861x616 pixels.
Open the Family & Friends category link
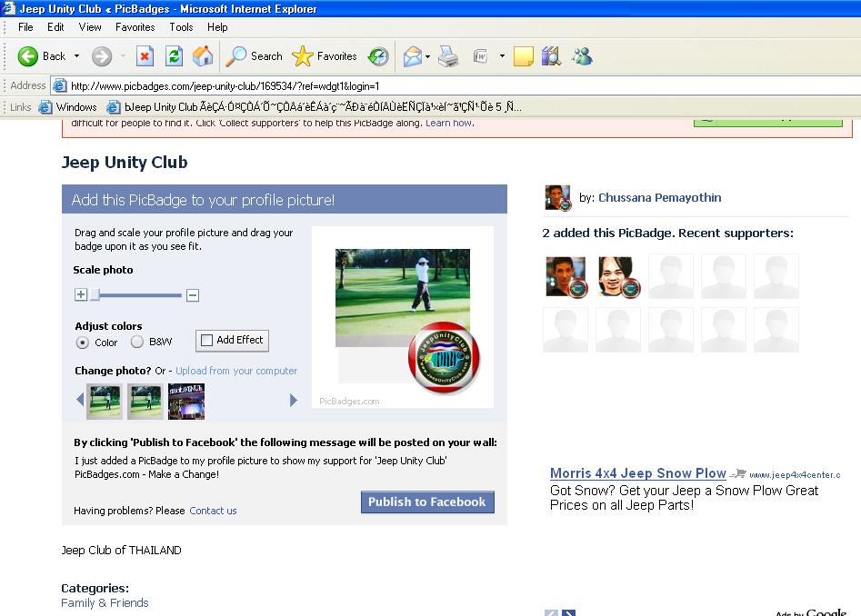point(105,603)
